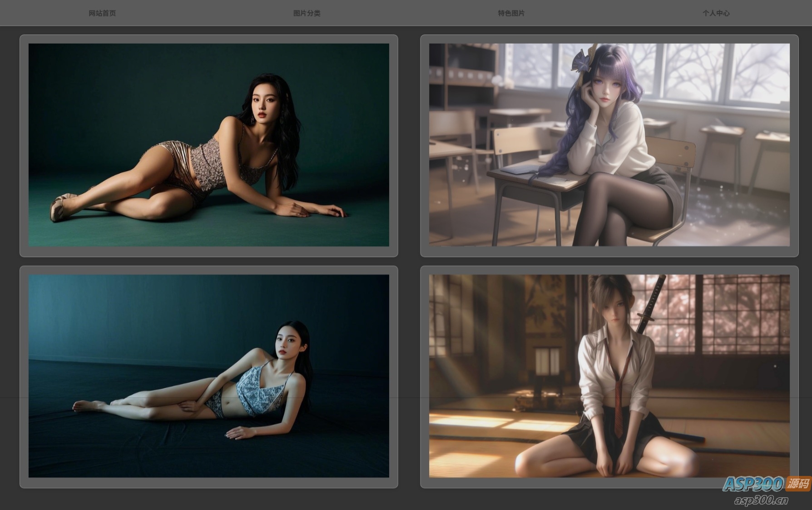Open the purple-haired classroom illustration thumbnail
Screen dimensions: 812x510
click(x=609, y=145)
